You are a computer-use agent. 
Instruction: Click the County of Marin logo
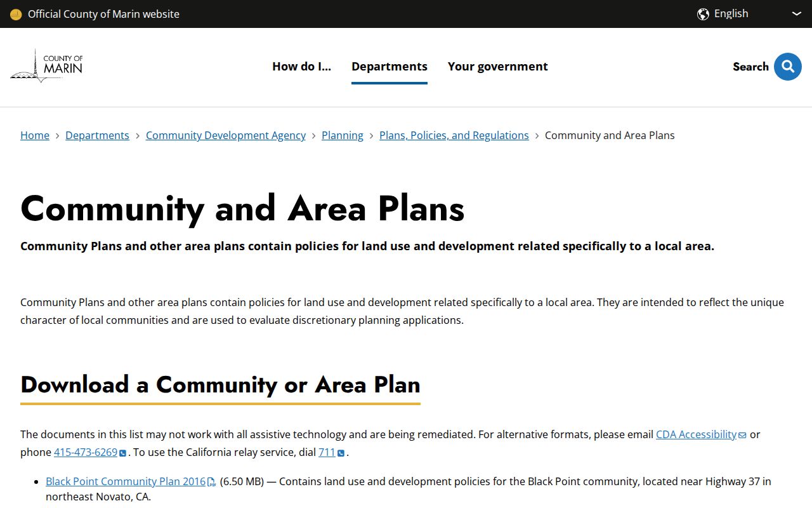pyautogui.click(x=47, y=66)
